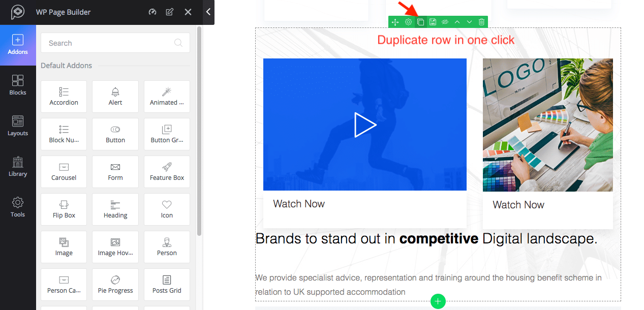Duplicate the row using the copy icon

point(420,22)
